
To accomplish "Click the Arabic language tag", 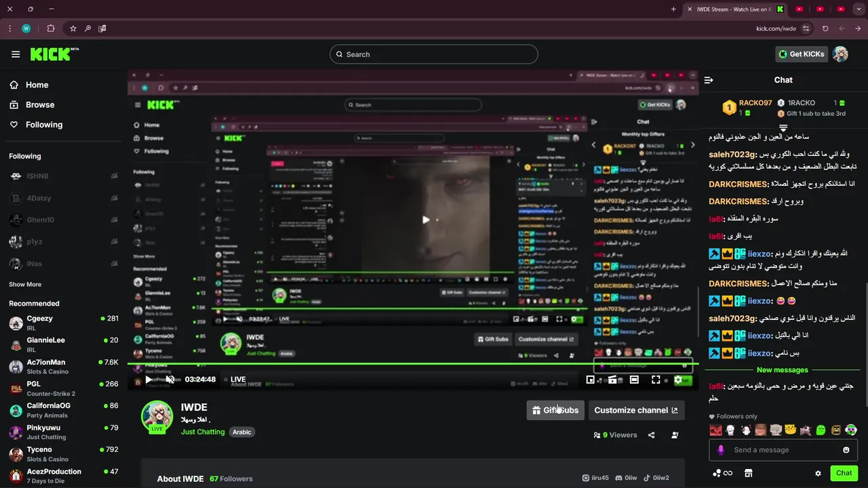I will coord(242,432).
